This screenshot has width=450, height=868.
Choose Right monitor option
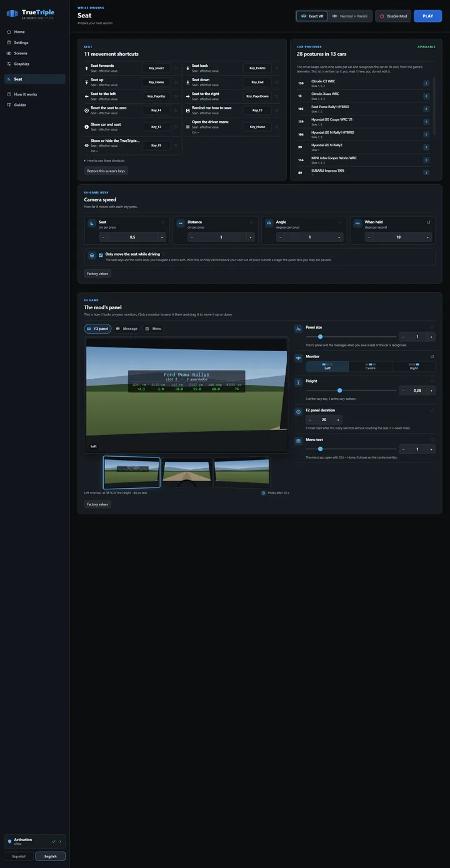[x=414, y=366]
